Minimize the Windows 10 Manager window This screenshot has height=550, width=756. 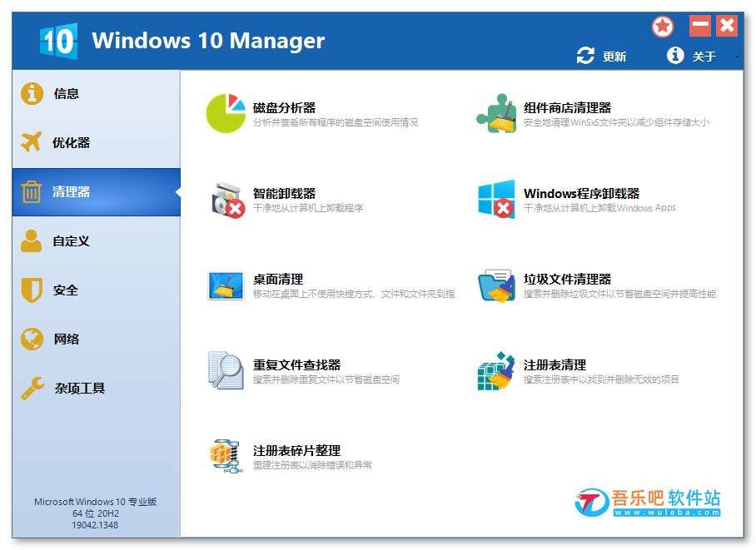pos(700,26)
